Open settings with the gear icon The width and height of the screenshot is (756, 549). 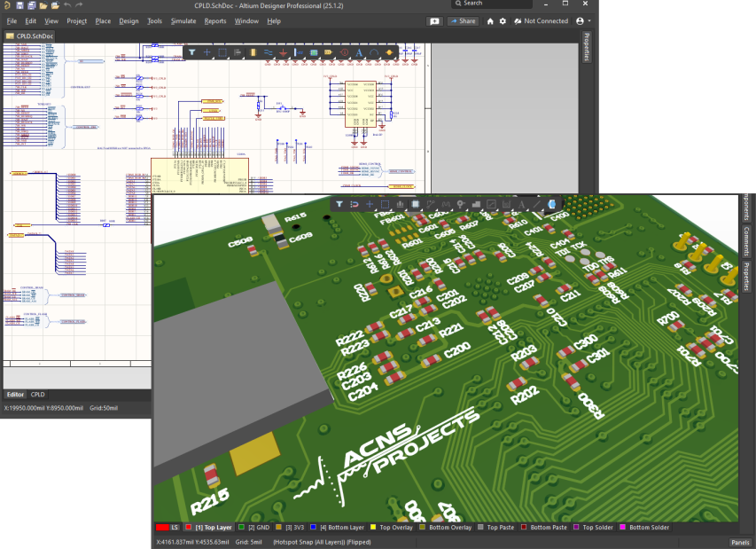point(503,20)
